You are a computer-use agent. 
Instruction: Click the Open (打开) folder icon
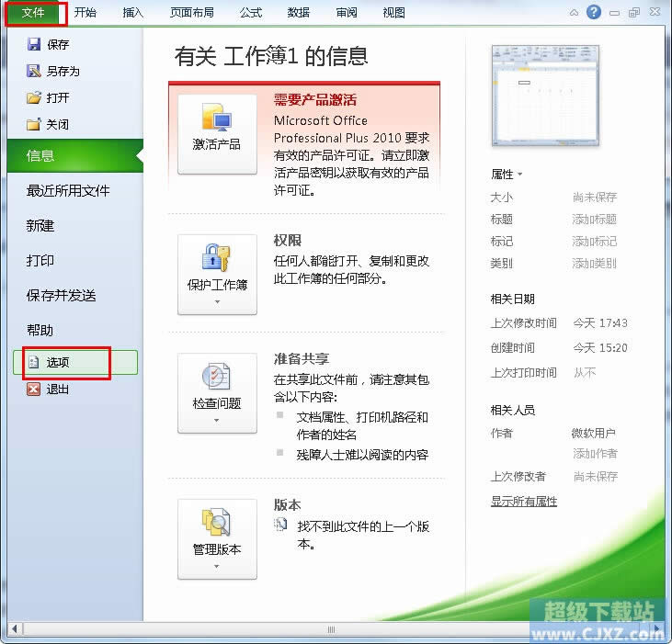point(34,97)
